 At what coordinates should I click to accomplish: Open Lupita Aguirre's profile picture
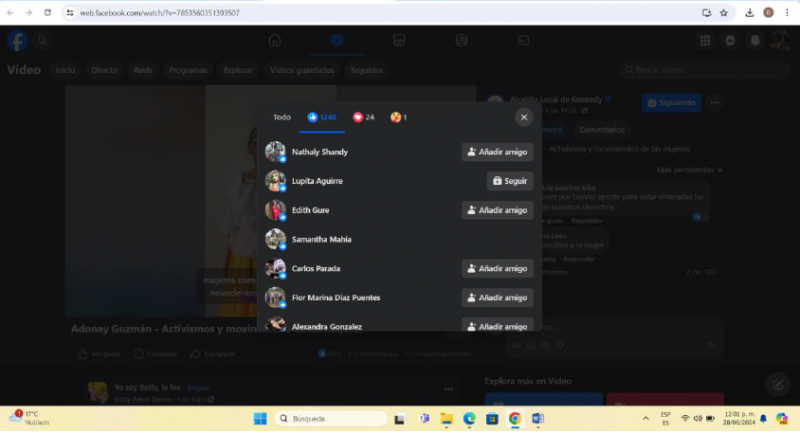[x=275, y=181]
